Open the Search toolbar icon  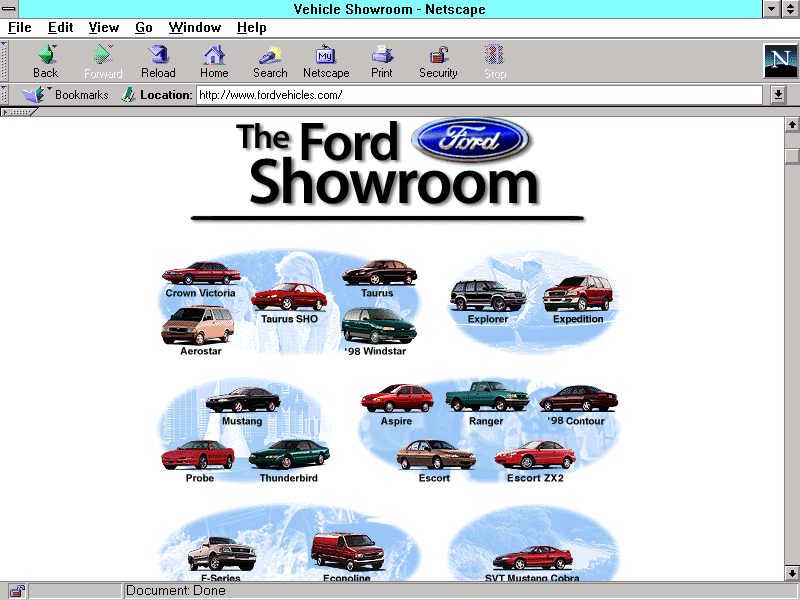(270, 55)
